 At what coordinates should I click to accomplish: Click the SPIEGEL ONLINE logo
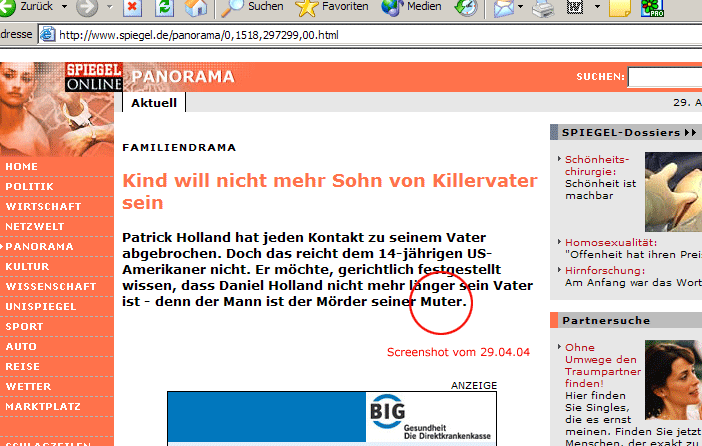[x=94, y=77]
